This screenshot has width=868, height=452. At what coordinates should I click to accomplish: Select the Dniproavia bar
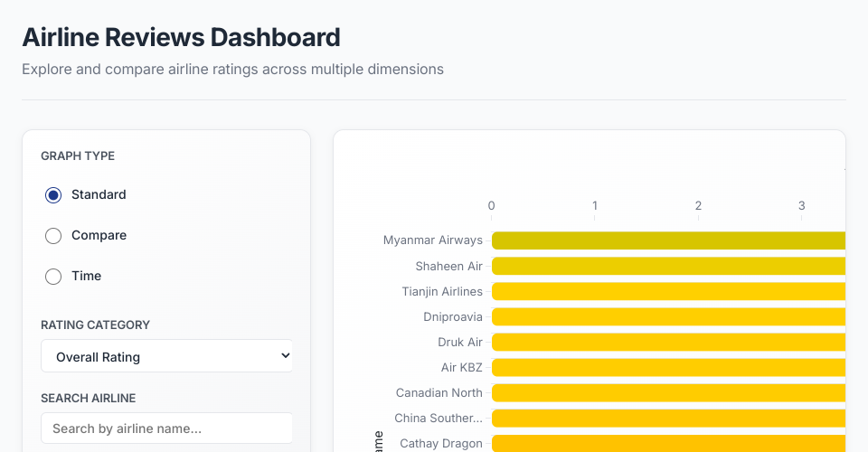tap(667, 316)
